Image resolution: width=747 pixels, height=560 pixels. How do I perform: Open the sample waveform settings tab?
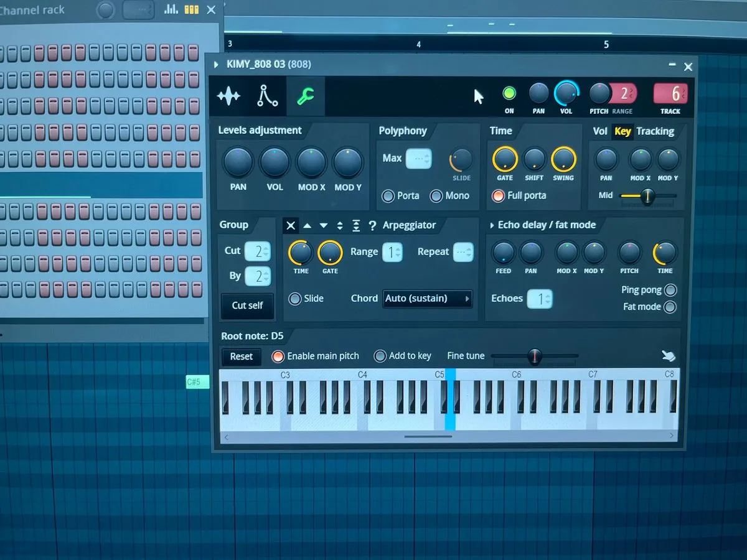pos(228,96)
